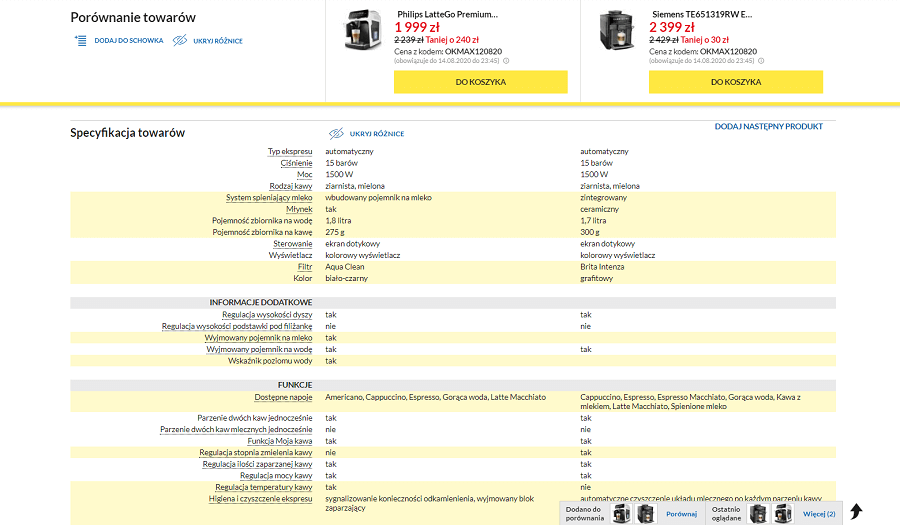Click the info icon after the Siemens code validity date
Image resolution: width=900 pixels, height=525 pixels.
(761, 61)
